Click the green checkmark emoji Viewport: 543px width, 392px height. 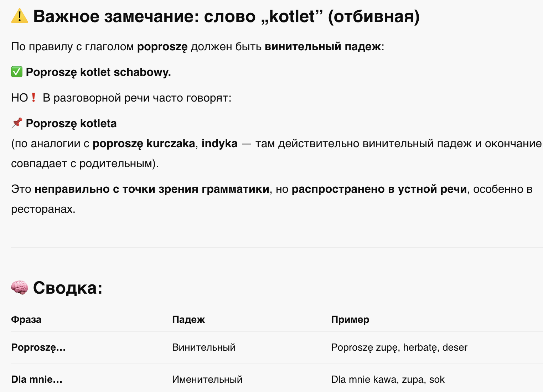pos(17,72)
